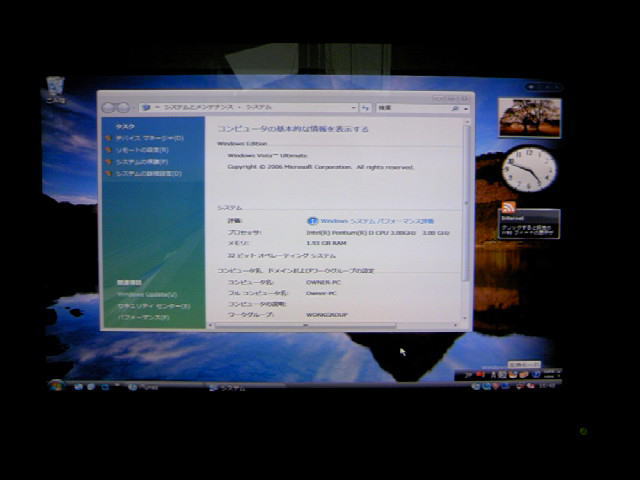
Task: Click the Windows Vista Ultimate edition text
Action: tap(267, 156)
